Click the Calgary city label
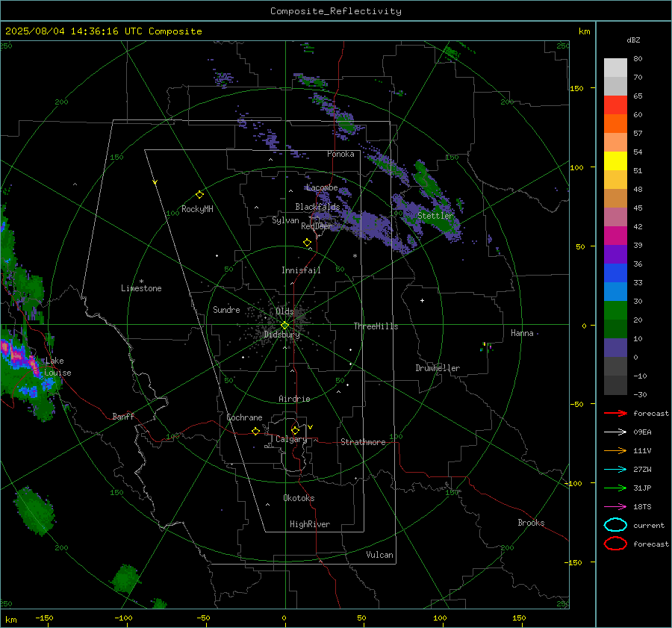The image size is (672, 628). tap(291, 439)
